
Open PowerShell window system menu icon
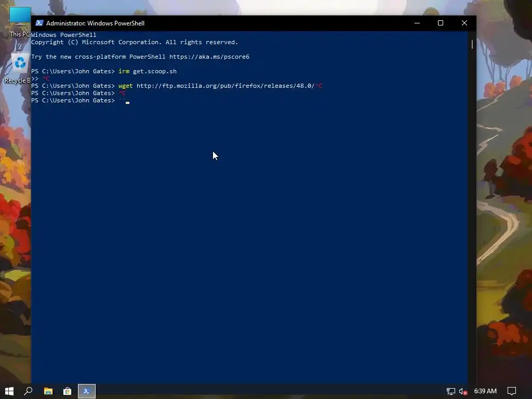coord(39,23)
